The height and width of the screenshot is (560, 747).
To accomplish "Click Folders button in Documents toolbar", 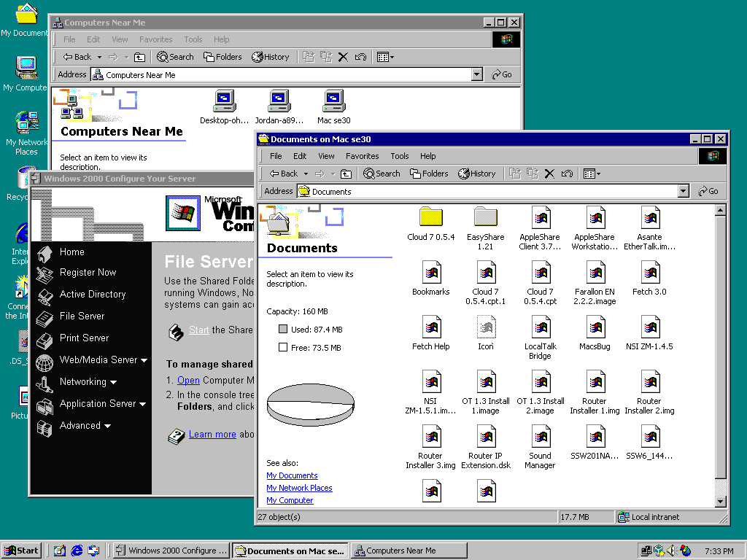I will point(429,174).
